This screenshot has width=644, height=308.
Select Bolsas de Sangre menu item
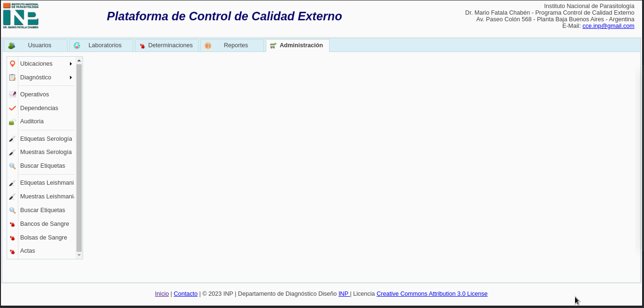[x=43, y=238]
